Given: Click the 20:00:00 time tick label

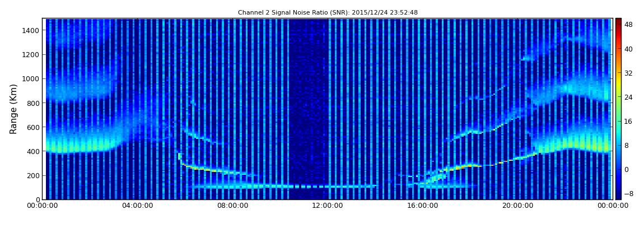Looking at the screenshot, I should click(517, 206).
